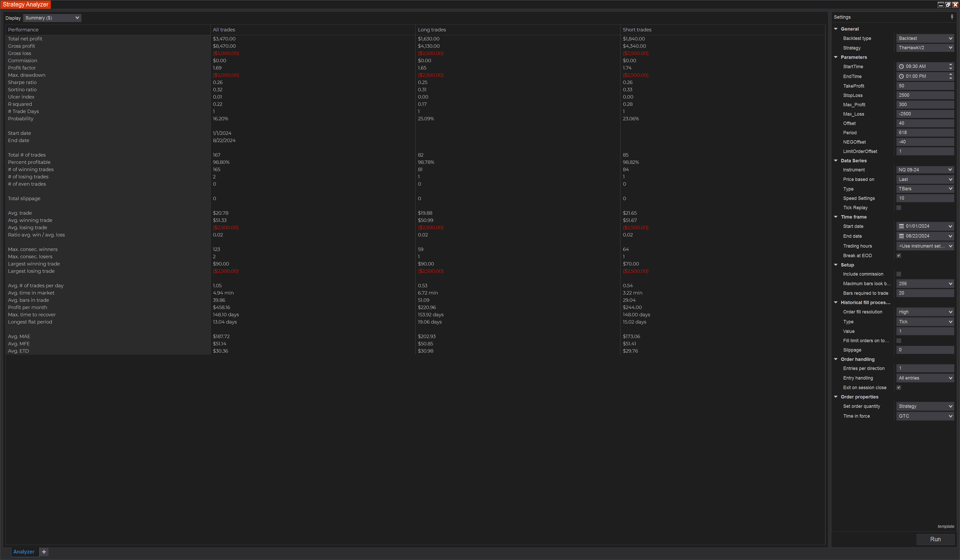Click the Long trades column header
Screen dimensions: 960x560
(518, 30)
